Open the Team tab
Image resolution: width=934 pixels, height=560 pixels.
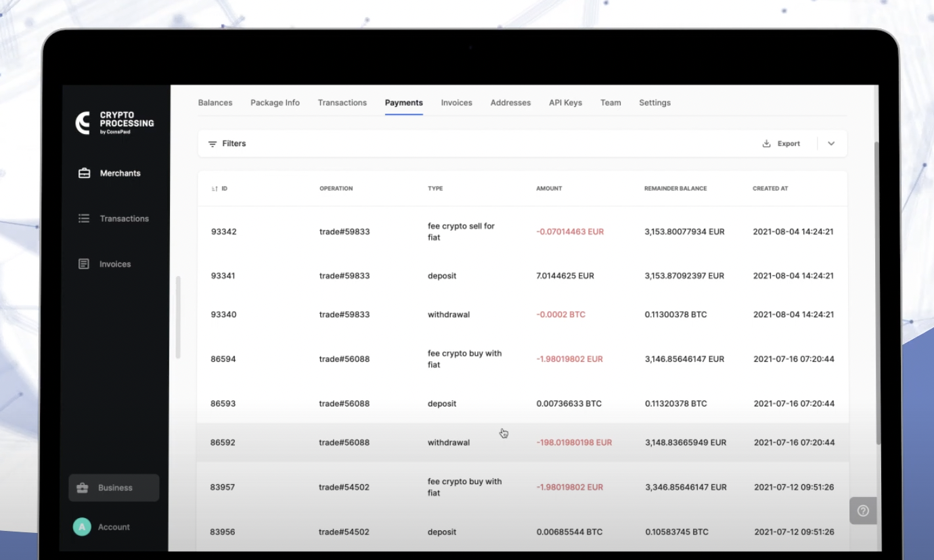610,103
